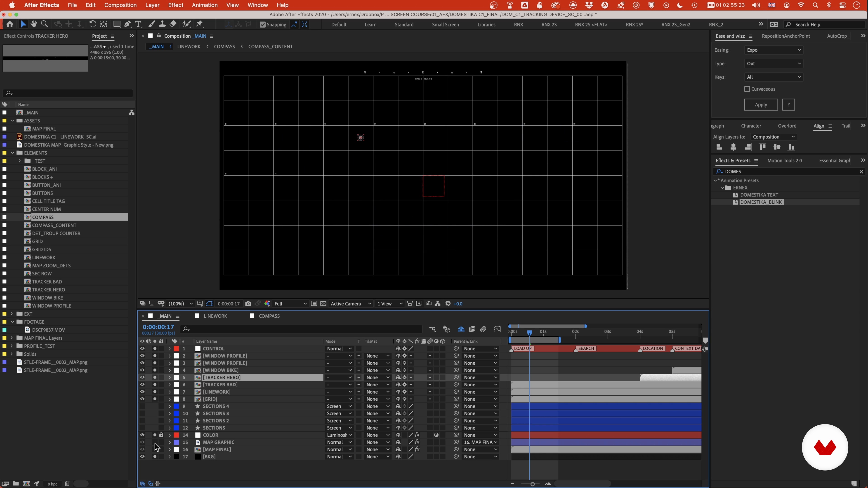Viewport: 868px width, 488px height.
Task: Take a snapshot with camera icon
Action: pos(248,304)
